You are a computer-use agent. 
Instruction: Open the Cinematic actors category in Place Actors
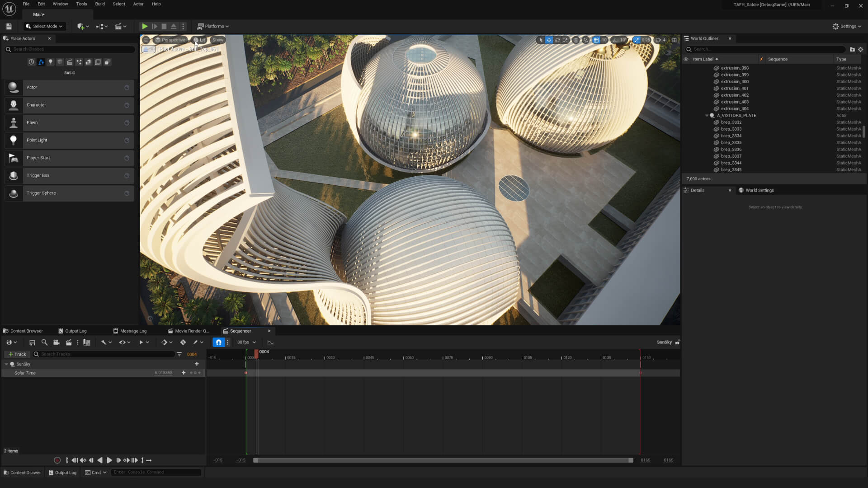pyautogui.click(x=70, y=62)
